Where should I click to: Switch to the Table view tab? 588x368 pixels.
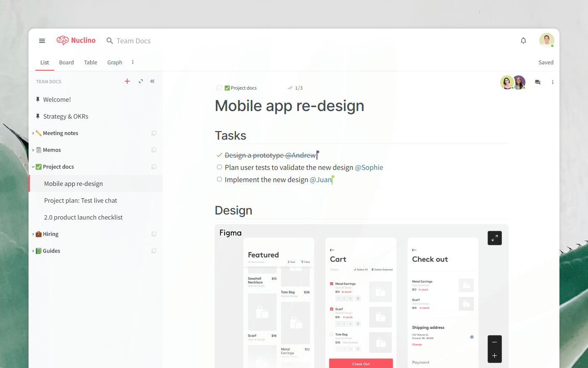click(90, 62)
